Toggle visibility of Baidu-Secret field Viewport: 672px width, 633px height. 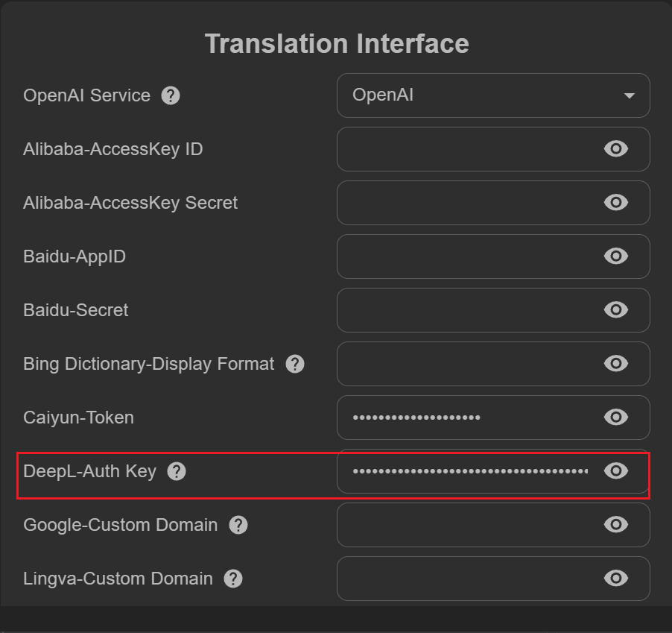[x=616, y=310]
